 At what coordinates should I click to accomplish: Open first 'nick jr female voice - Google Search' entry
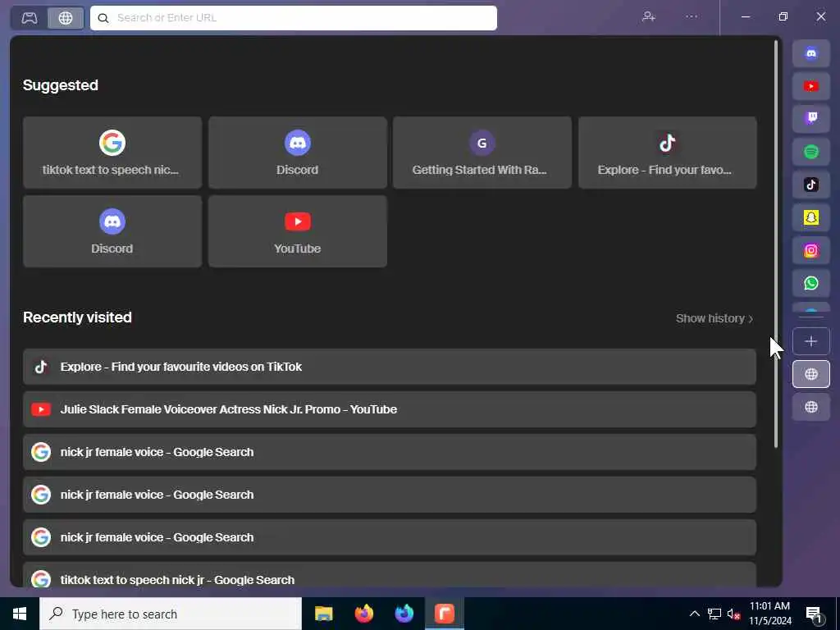point(390,452)
